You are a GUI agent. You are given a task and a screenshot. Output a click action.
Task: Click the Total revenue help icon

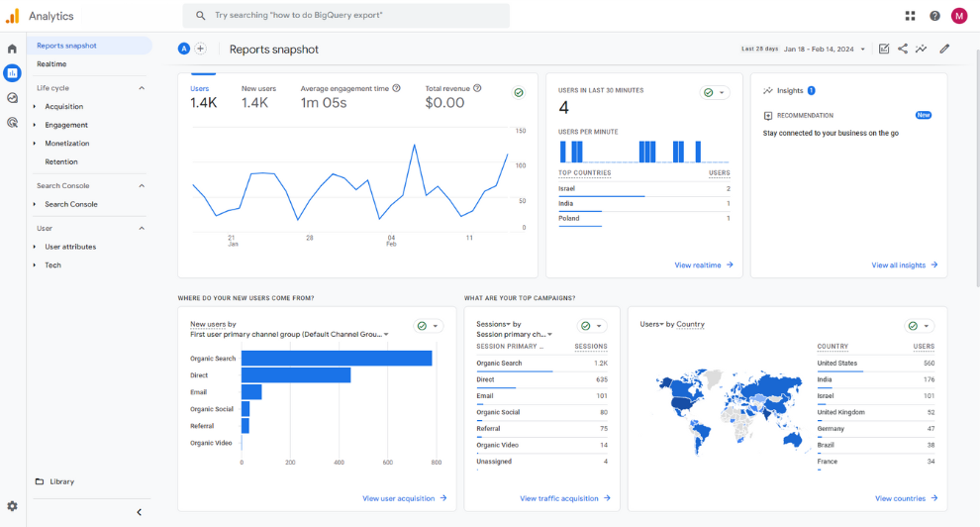pos(477,88)
